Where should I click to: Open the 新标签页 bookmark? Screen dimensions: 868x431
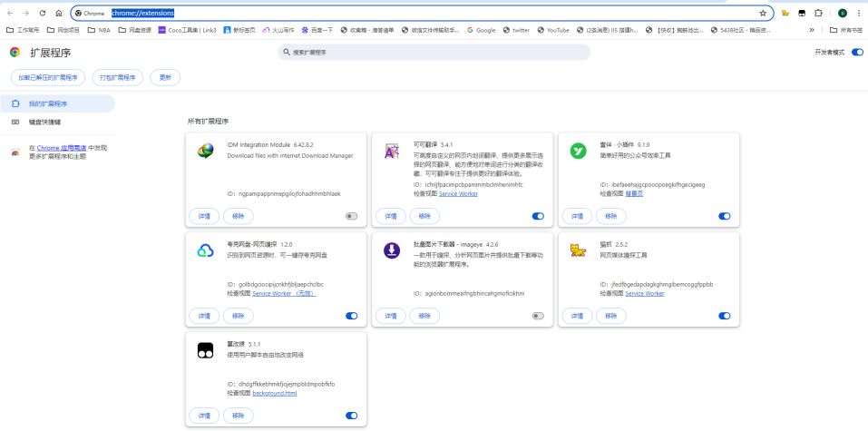pyautogui.click(x=239, y=30)
